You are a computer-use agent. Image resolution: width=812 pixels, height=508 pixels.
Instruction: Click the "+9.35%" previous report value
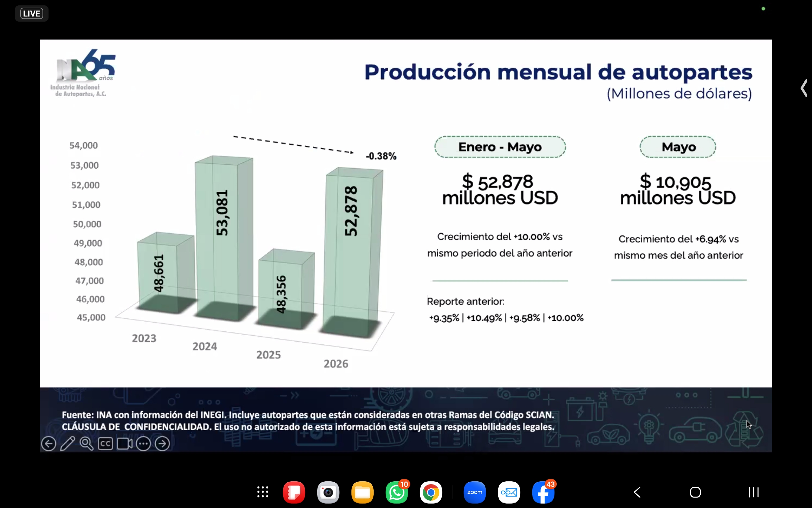point(444,318)
